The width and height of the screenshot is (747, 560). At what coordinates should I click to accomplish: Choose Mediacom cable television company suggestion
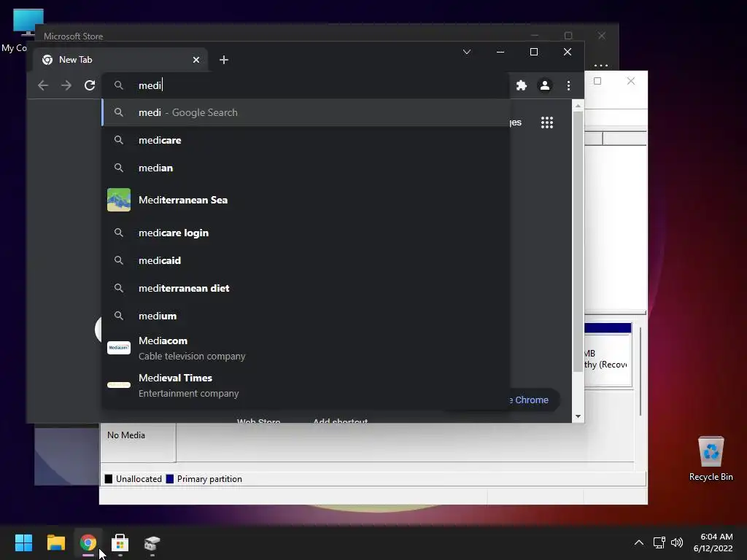coord(306,348)
